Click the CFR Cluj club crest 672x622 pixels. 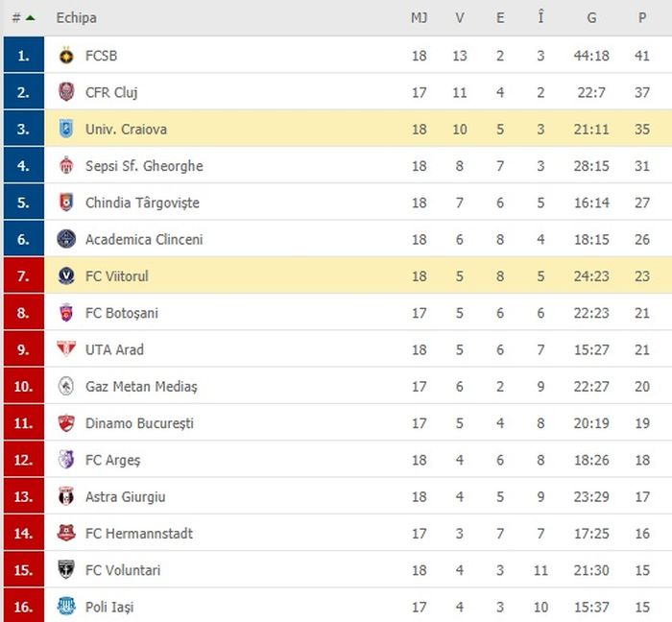point(66,92)
